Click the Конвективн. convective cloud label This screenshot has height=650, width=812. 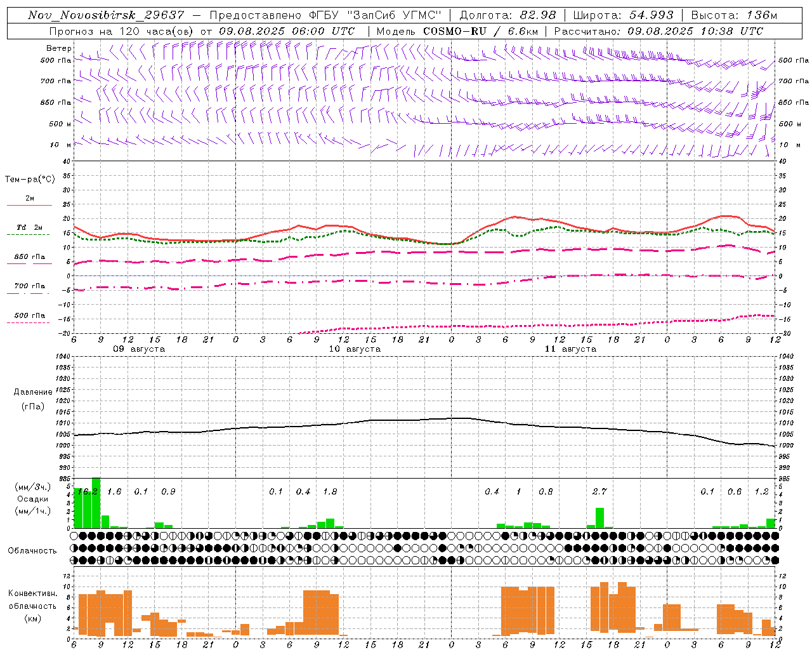[33, 594]
